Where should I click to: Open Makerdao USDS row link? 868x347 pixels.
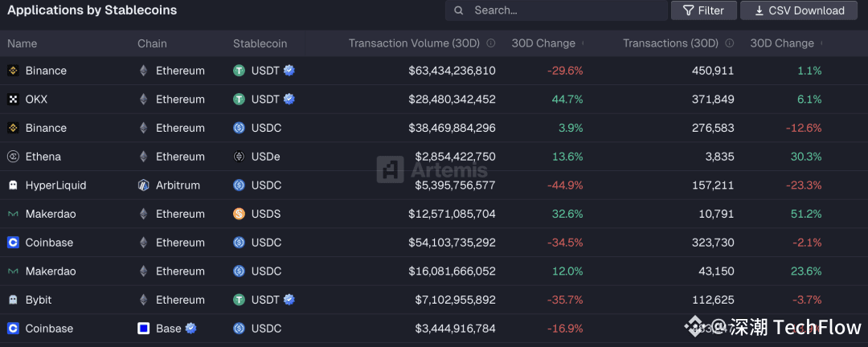(51, 214)
